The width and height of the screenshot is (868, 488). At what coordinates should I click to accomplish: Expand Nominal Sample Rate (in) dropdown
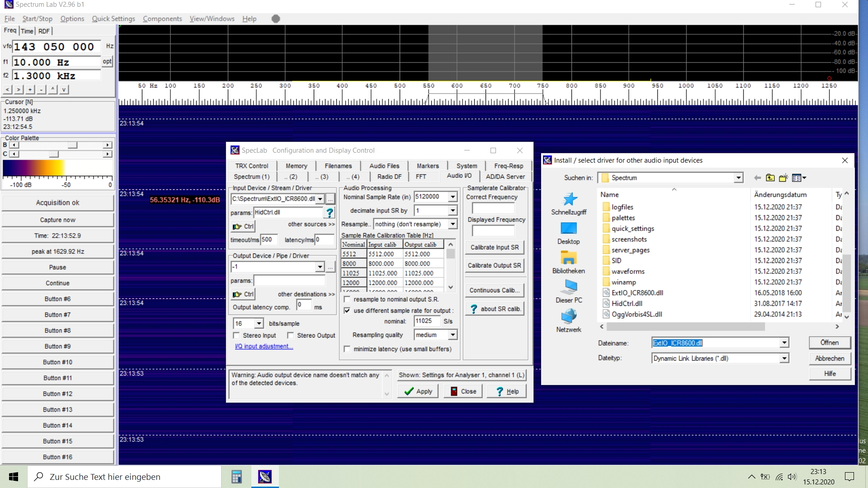(x=453, y=197)
